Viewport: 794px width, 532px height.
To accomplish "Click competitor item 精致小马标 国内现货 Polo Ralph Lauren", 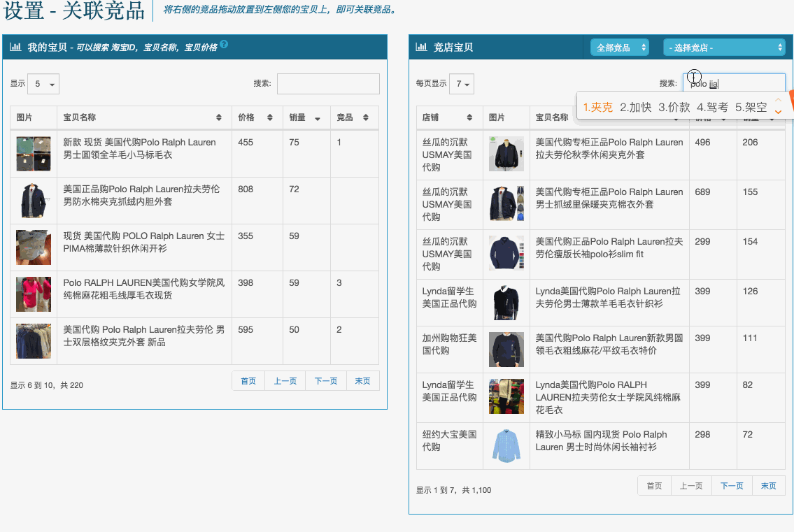I will [601, 441].
